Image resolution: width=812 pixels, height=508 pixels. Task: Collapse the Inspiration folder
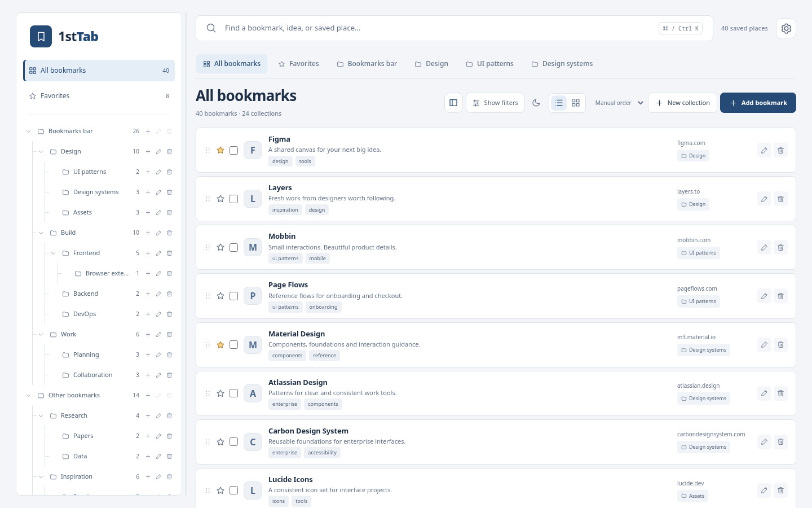(x=41, y=477)
